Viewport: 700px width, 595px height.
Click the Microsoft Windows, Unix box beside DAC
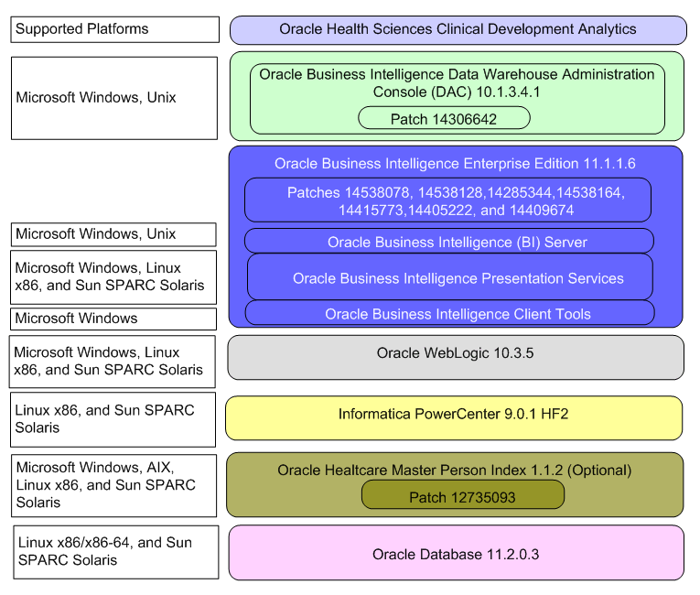point(114,98)
